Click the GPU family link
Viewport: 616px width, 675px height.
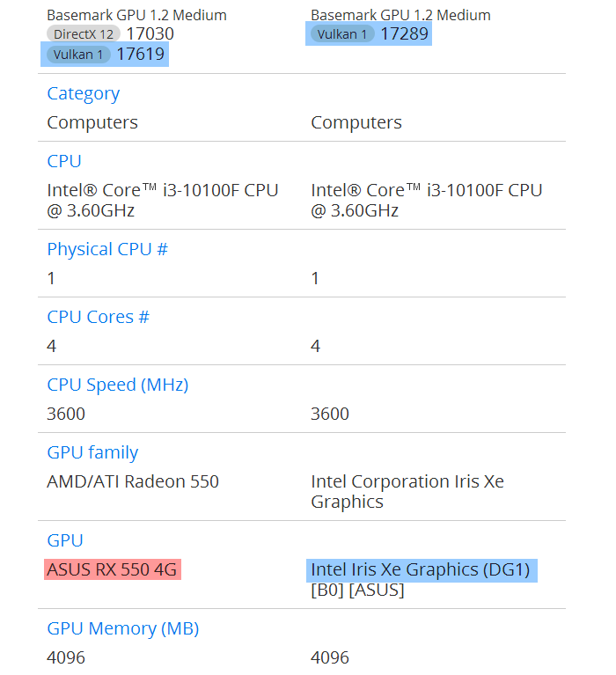point(92,452)
